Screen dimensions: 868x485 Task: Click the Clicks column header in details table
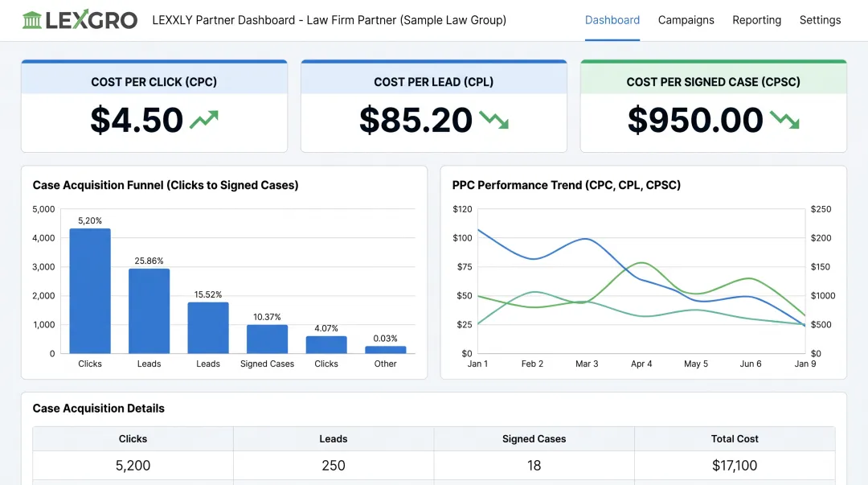coord(133,439)
